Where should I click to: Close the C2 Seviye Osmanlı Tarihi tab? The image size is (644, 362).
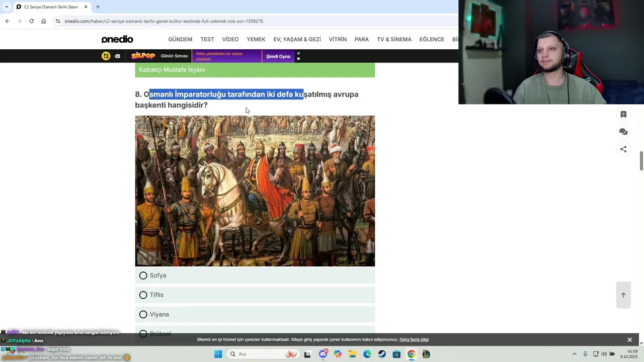tap(86, 7)
